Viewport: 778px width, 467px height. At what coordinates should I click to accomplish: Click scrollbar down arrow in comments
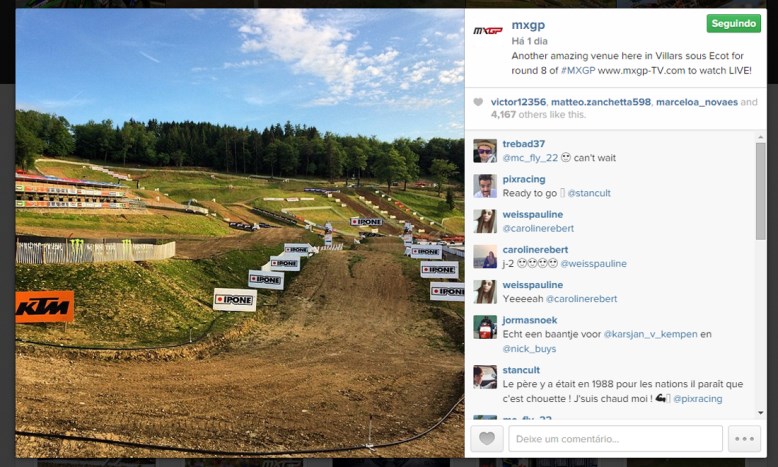761,413
